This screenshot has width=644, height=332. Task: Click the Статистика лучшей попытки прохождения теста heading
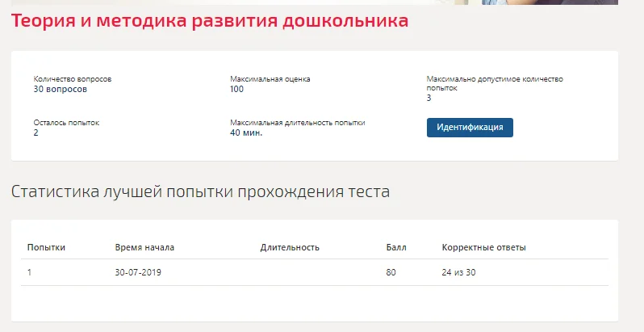pos(200,191)
